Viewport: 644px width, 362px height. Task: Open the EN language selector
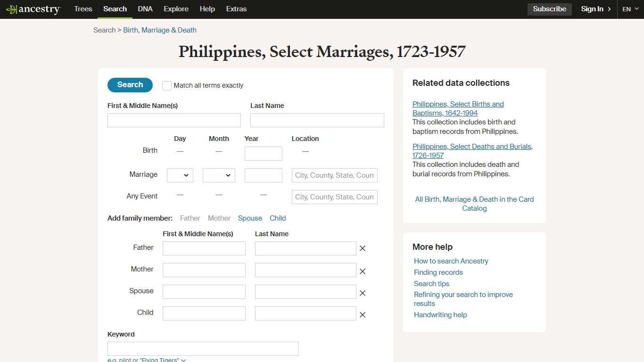pyautogui.click(x=631, y=9)
